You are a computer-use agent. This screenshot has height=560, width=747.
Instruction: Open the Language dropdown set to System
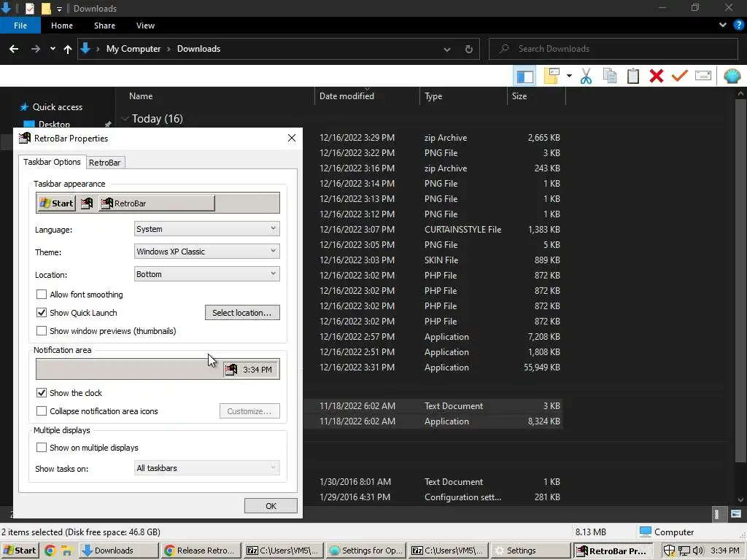pos(206,229)
